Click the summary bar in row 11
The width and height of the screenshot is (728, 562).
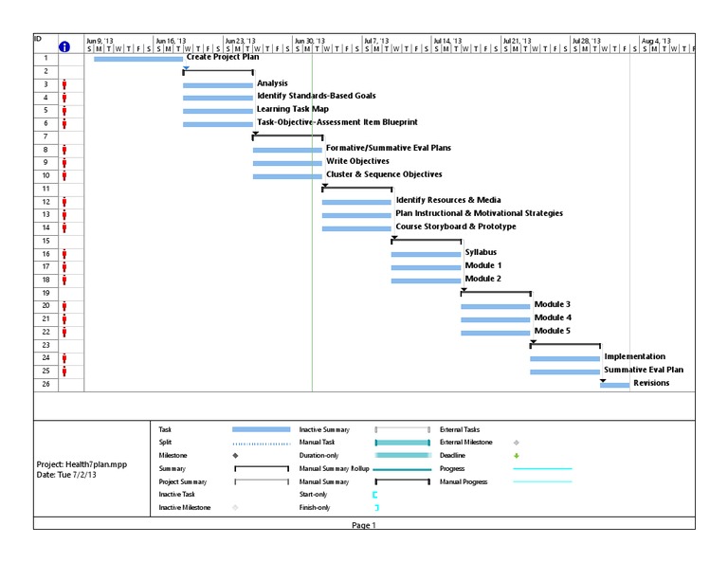pyautogui.click(x=357, y=189)
